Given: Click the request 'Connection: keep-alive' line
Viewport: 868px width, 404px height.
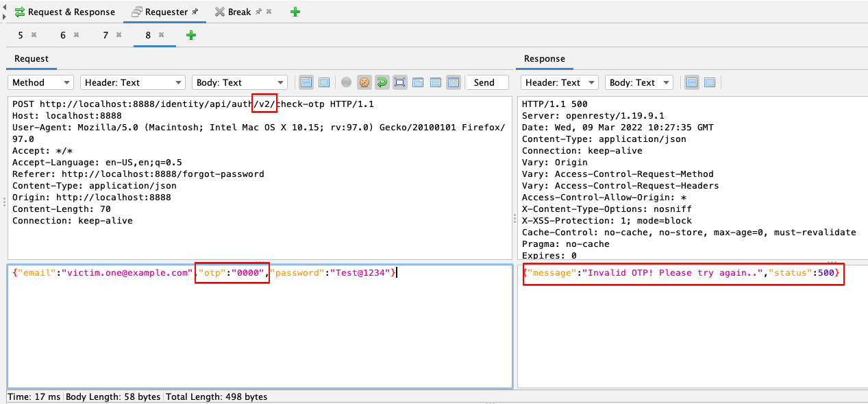Looking at the screenshot, I should (x=72, y=221).
